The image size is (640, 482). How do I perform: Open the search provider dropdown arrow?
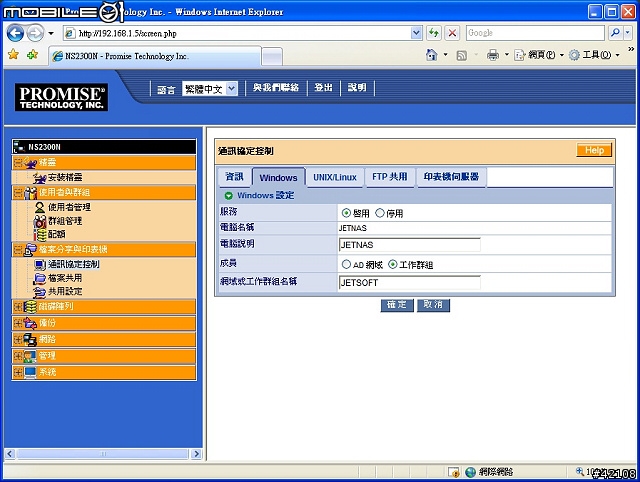628,33
